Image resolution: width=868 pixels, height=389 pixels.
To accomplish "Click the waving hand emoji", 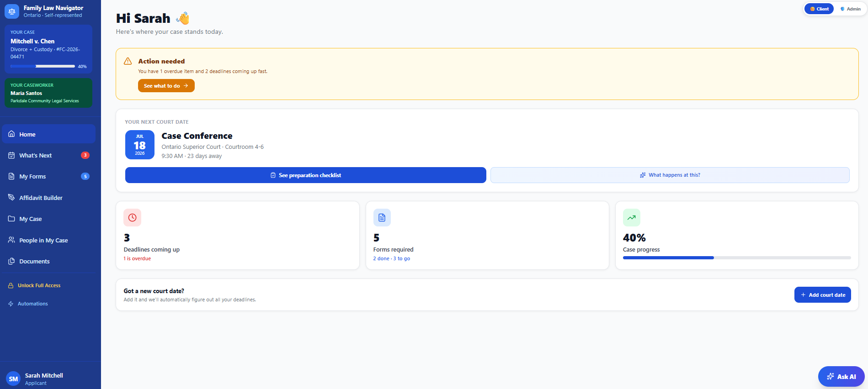I will 183,18.
